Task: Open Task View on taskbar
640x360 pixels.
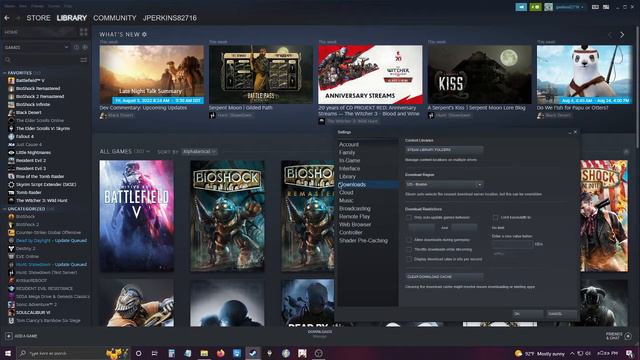Action: click(155, 353)
